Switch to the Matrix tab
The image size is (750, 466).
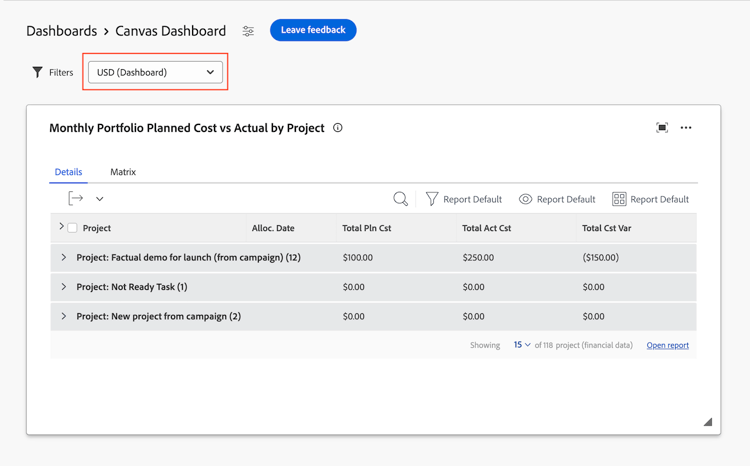pos(123,172)
